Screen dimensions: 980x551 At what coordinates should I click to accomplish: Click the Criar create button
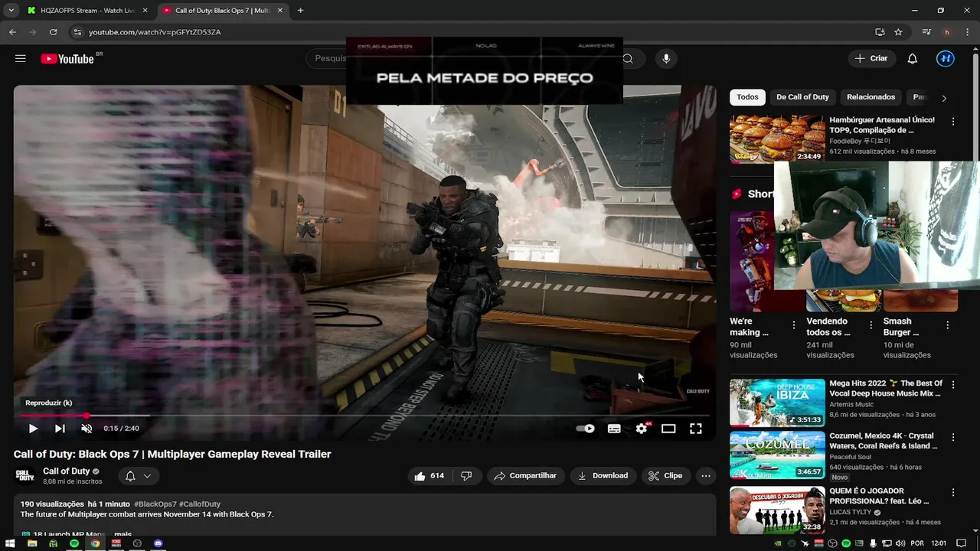pyautogui.click(x=871, y=58)
